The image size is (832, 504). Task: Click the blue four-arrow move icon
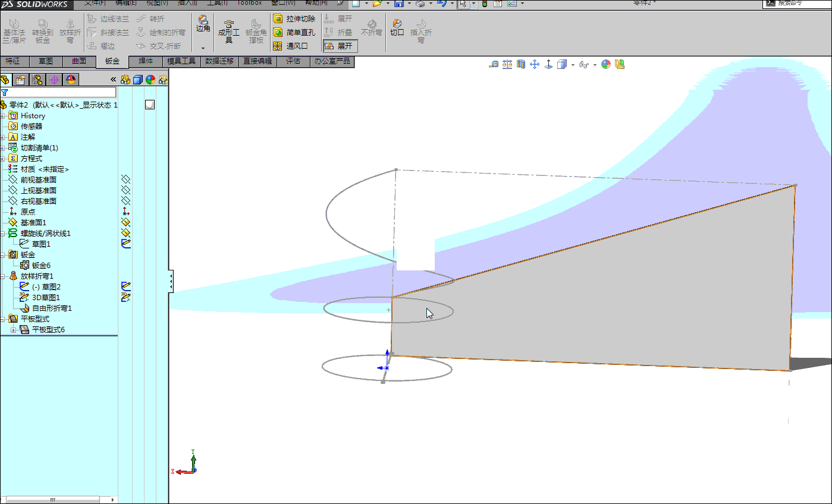click(535, 64)
